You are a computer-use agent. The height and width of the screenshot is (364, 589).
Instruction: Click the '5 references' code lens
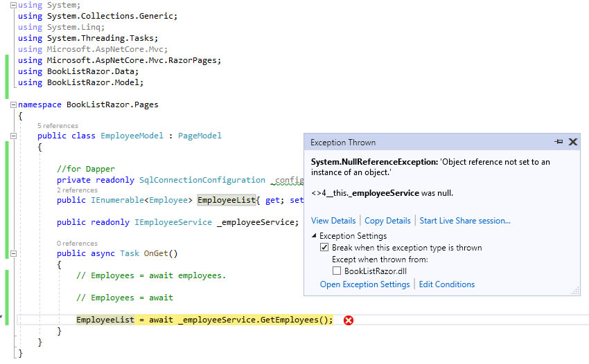point(58,126)
